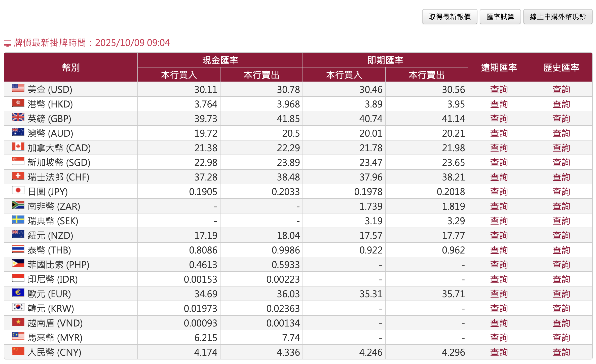Open USD forward rate 查詢 link

point(499,90)
